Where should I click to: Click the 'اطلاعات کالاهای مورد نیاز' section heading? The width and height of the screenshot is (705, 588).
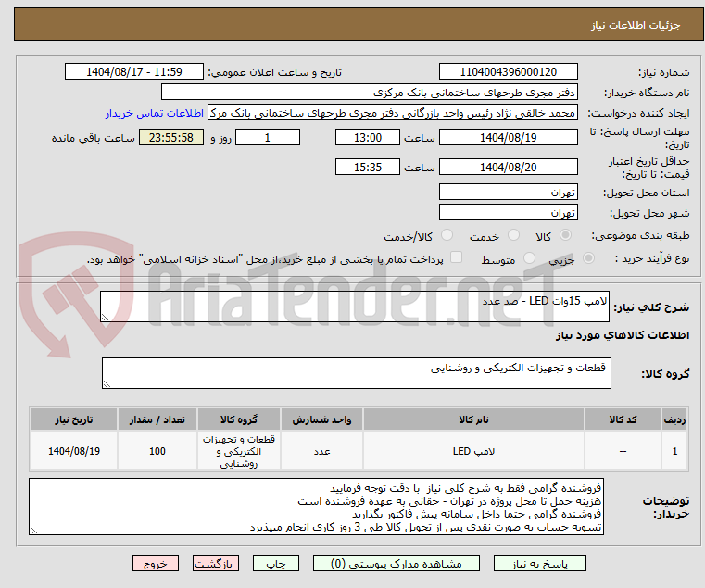coord(623,335)
